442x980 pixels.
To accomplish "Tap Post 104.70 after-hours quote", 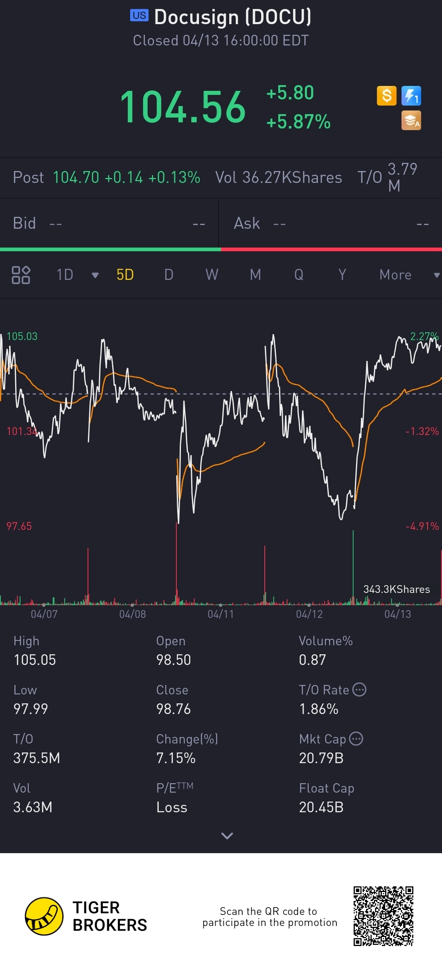I will tap(106, 178).
